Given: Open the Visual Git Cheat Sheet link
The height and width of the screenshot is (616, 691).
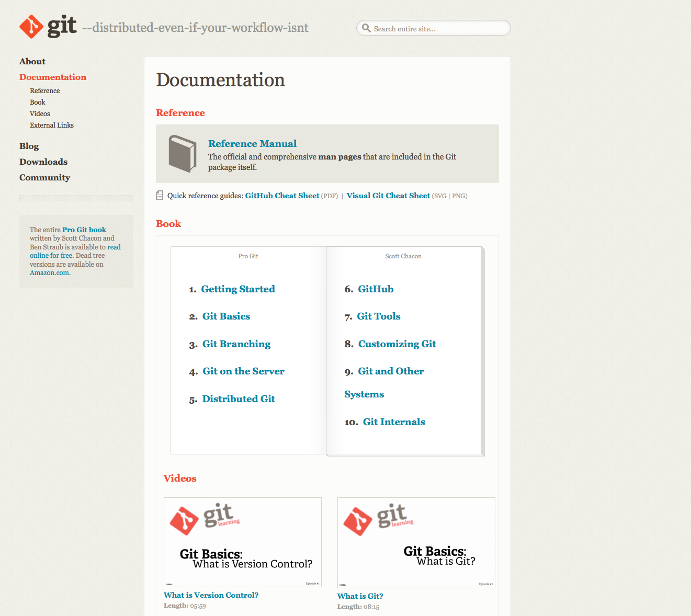Looking at the screenshot, I should pos(388,196).
